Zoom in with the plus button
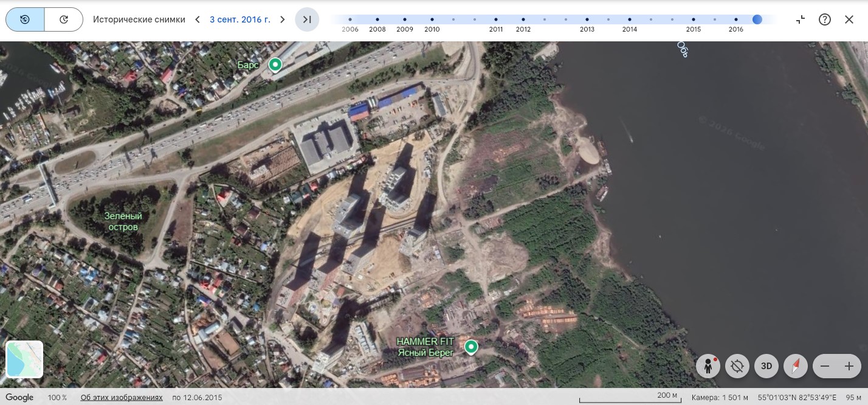This screenshot has height=405, width=868. pyautogui.click(x=849, y=366)
